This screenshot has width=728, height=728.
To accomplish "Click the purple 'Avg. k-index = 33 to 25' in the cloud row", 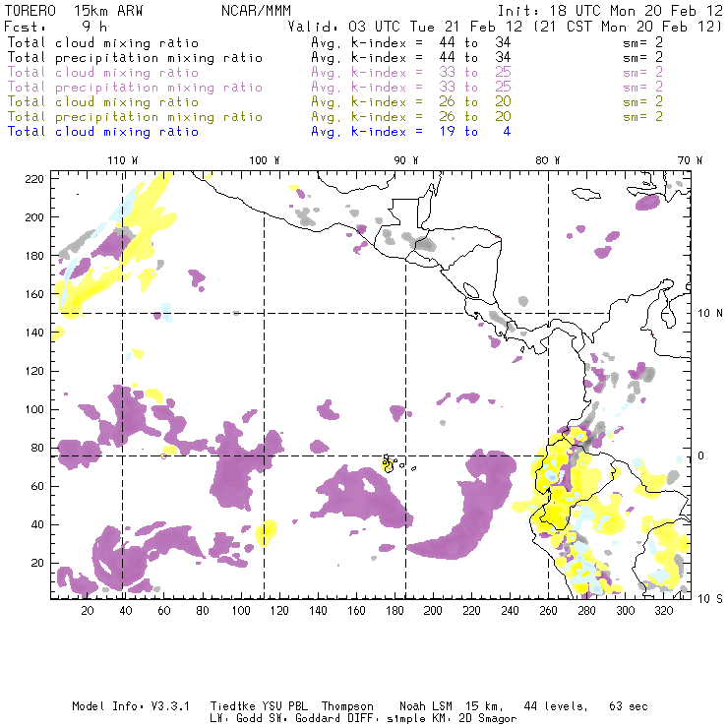I will pos(411,73).
